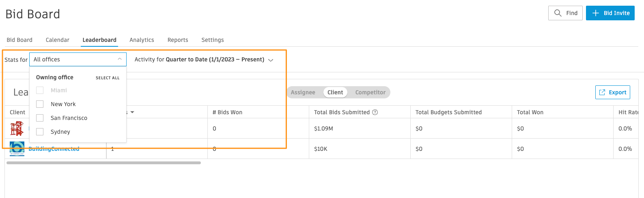Switch leaderboard view to Assignee

click(303, 92)
